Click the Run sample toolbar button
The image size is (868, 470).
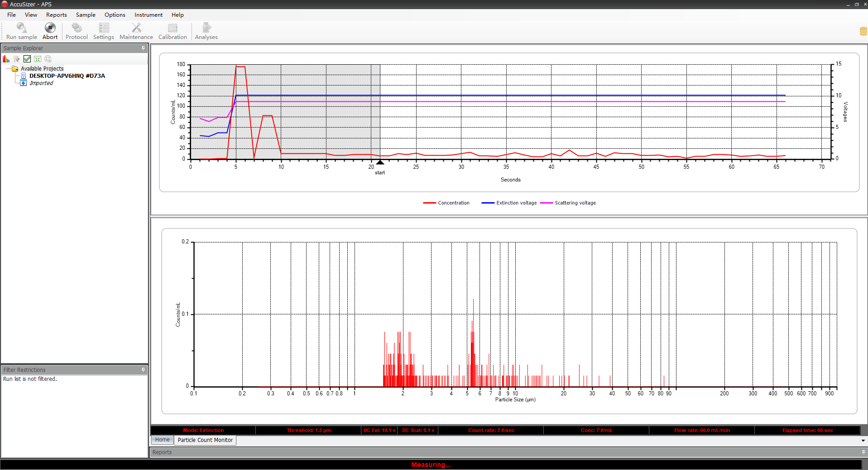tap(21, 31)
